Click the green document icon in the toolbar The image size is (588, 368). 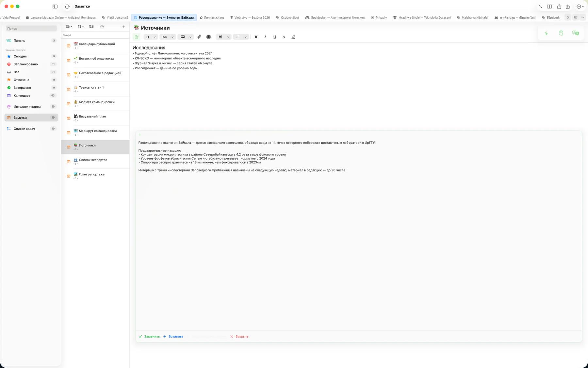click(x=137, y=37)
